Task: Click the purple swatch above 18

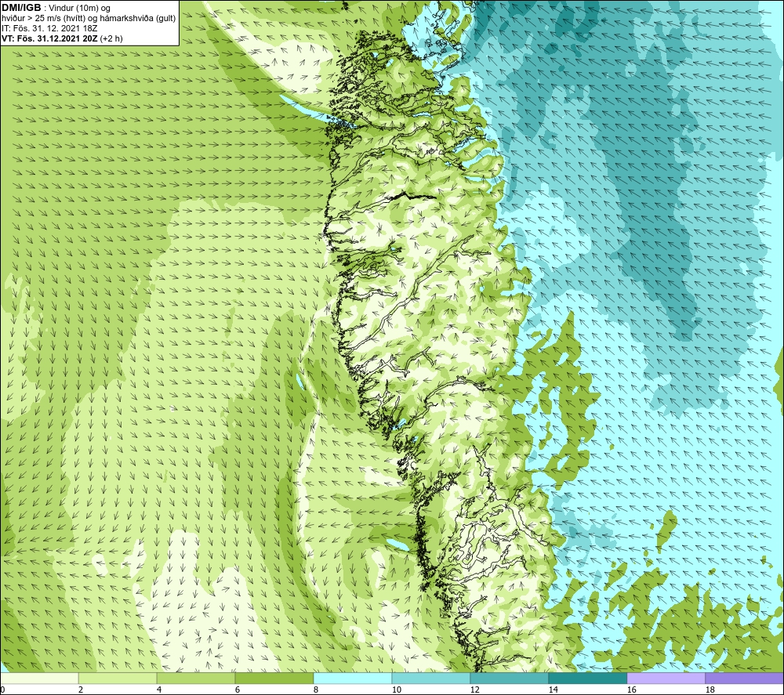Action: (744, 678)
